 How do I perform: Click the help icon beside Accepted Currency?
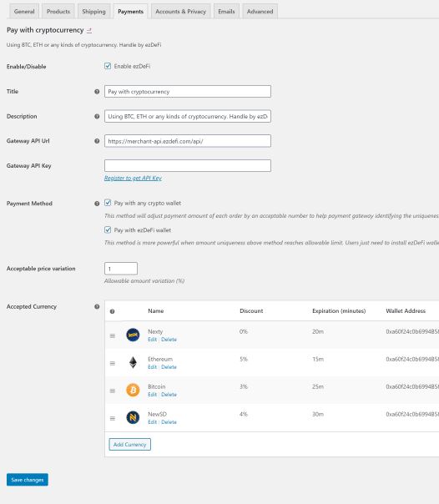point(97,306)
